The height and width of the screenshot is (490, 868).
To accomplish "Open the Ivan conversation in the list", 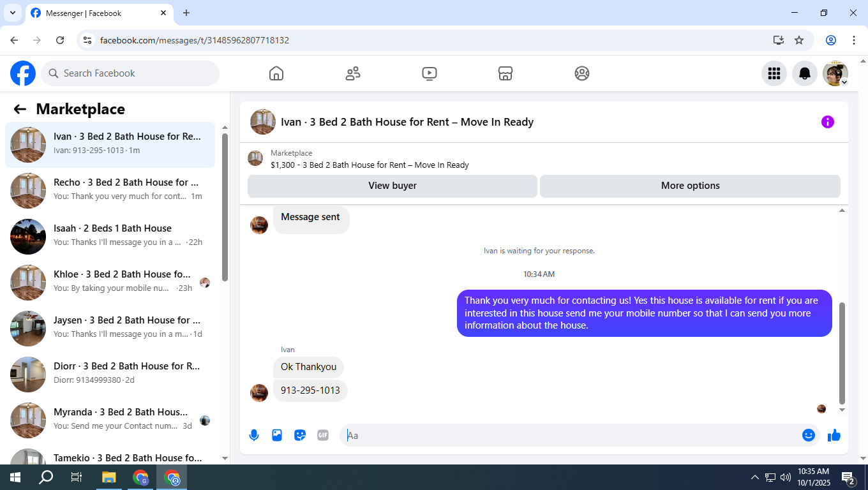I will pos(110,145).
